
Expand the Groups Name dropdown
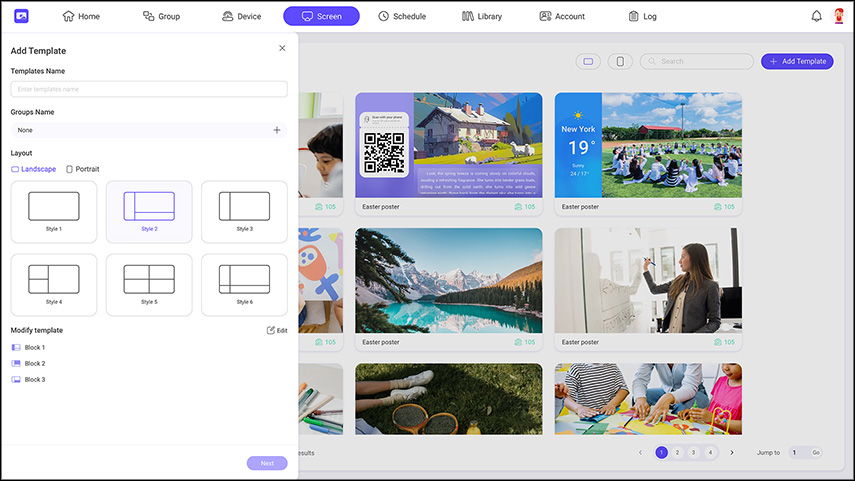149,130
